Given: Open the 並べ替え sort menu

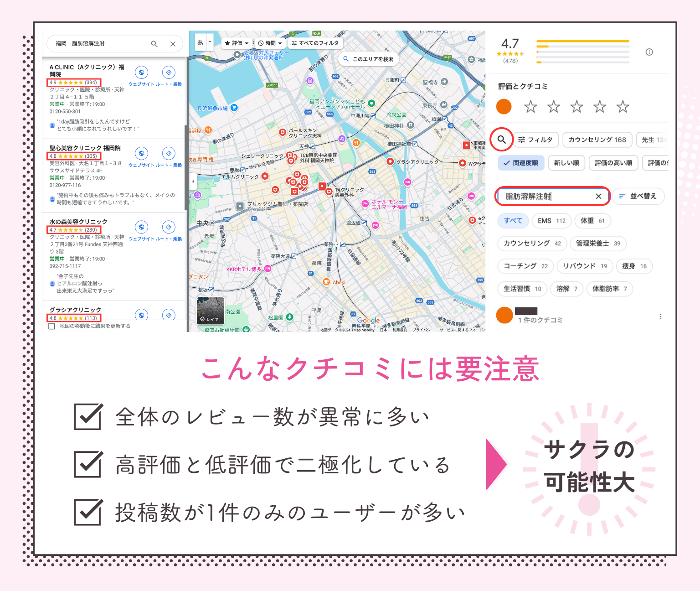Looking at the screenshot, I should click(x=638, y=196).
